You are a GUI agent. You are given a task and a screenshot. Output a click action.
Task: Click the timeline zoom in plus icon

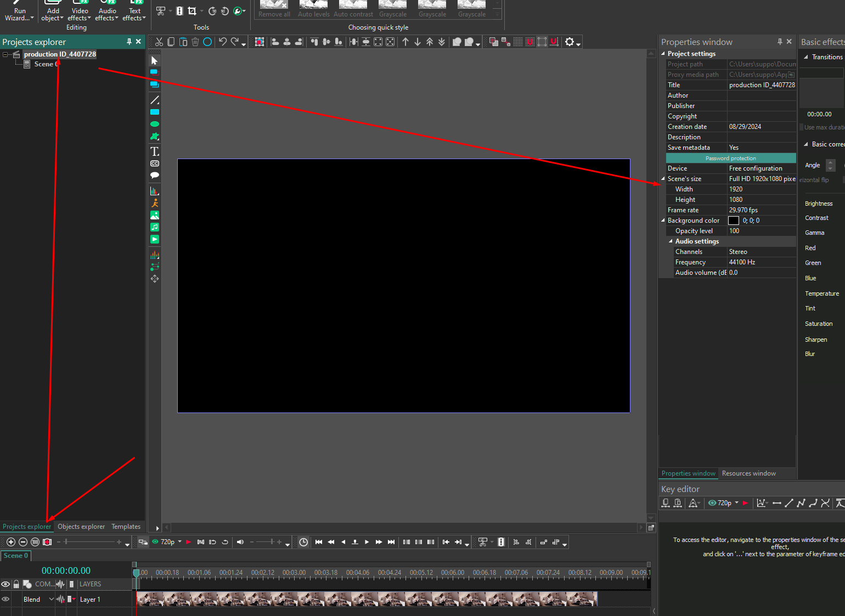point(10,542)
